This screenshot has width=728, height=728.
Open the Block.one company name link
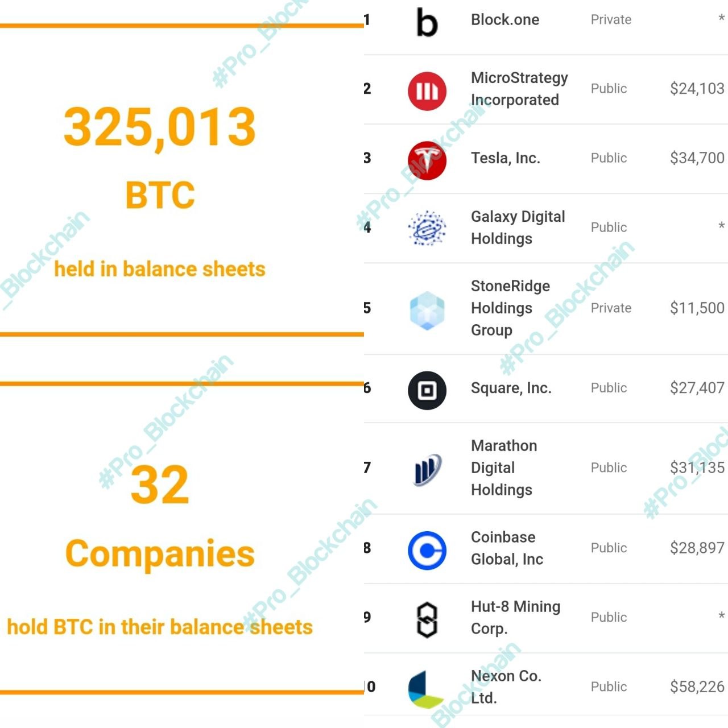(x=505, y=20)
